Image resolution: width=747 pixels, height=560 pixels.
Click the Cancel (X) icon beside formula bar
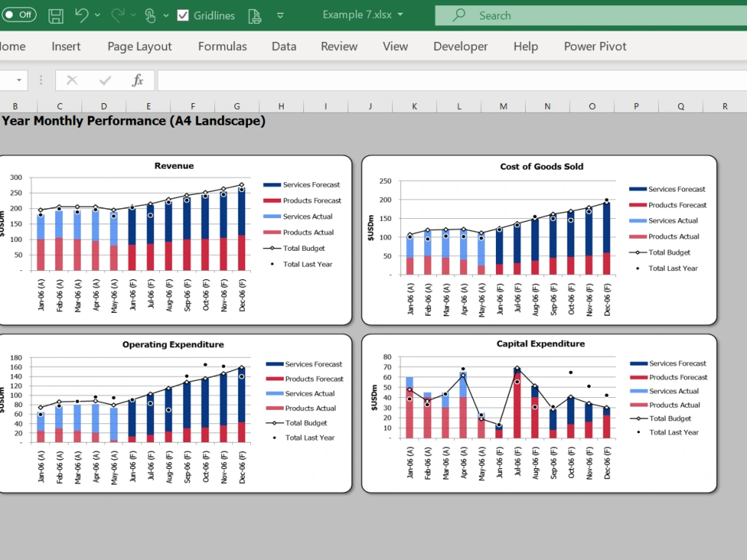point(72,80)
